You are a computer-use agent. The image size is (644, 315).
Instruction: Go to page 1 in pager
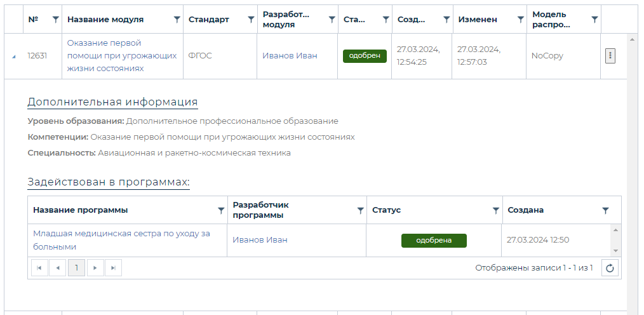(x=76, y=268)
